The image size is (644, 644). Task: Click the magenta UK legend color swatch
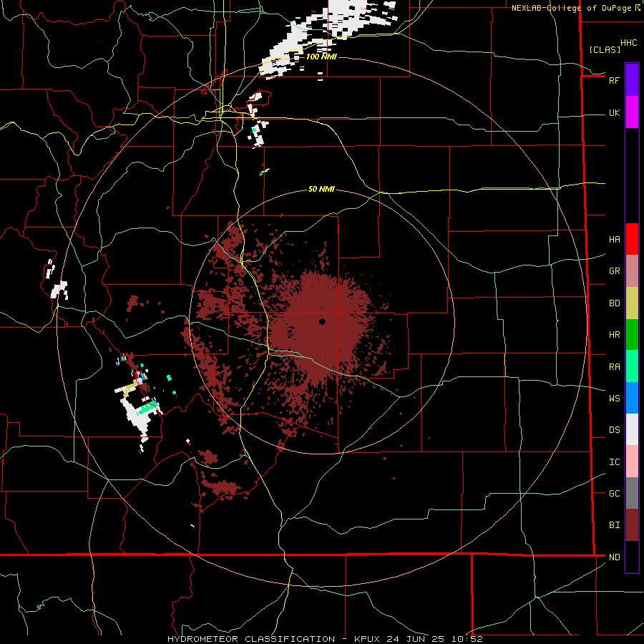632,112
